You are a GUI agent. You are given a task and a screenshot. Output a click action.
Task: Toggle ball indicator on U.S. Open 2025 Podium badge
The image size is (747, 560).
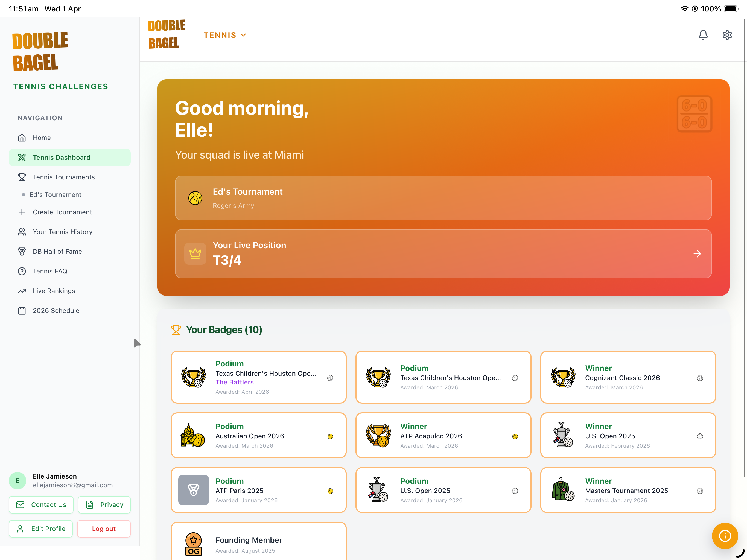click(x=515, y=491)
